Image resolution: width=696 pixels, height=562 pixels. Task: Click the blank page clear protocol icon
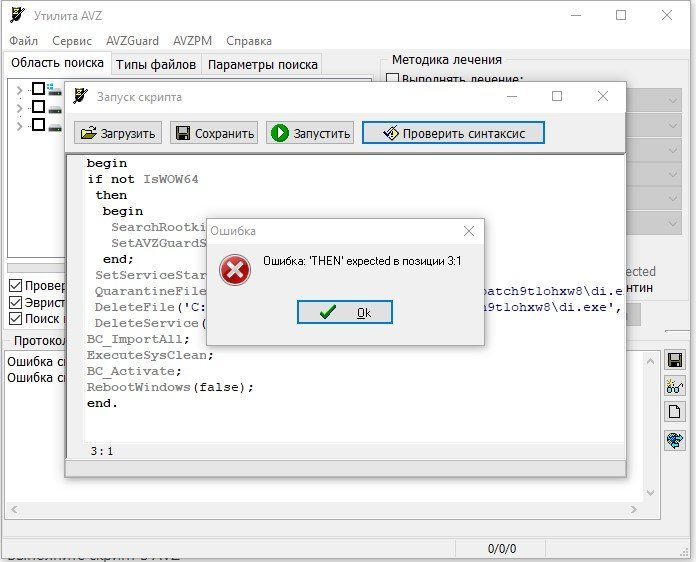(675, 412)
